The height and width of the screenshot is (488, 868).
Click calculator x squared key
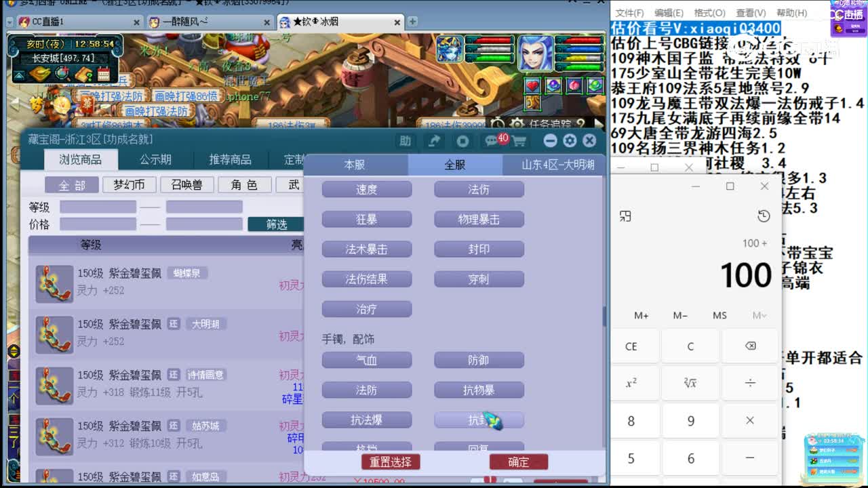[631, 384]
